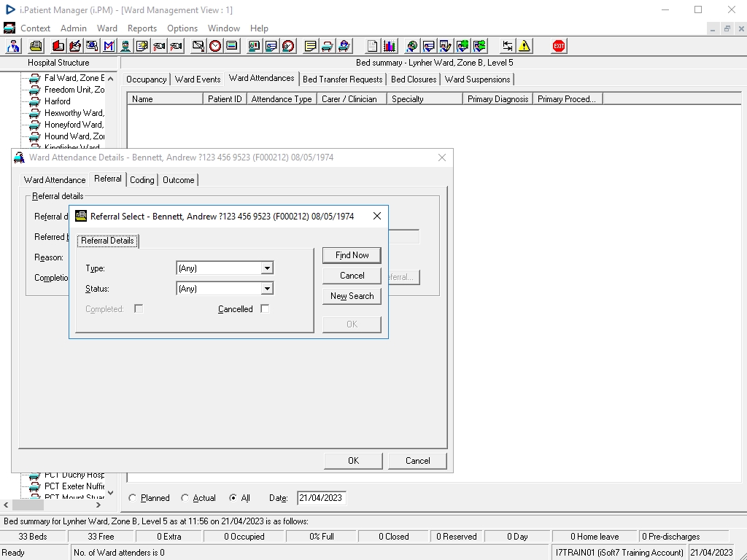
Task: Click left arrow of horizontal tree scrollbar
Action: (x=6, y=505)
